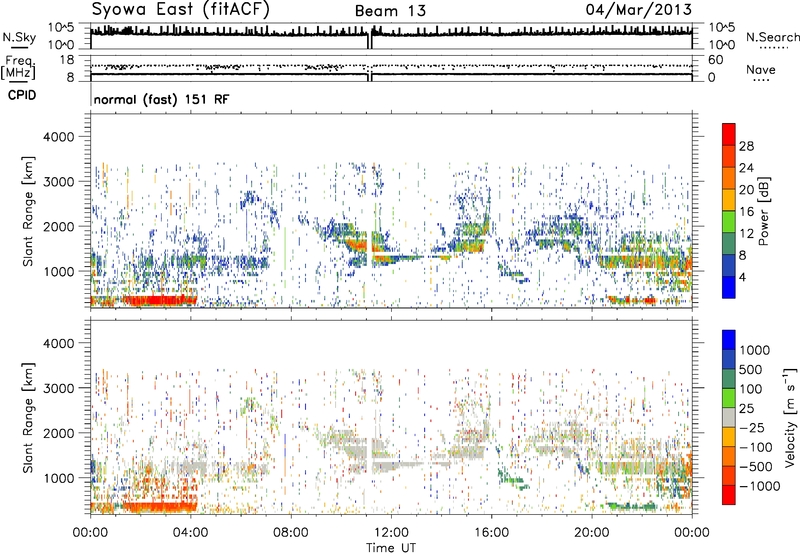Screen dimensions: 800x554
Task: Click the "4000" range tick on power panel
Action: coord(58,137)
